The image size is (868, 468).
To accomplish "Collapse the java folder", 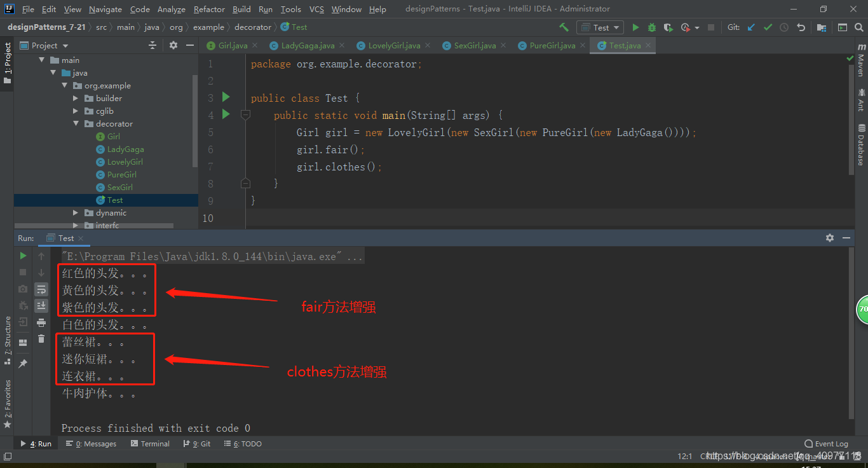I will pyautogui.click(x=54, y=72).
